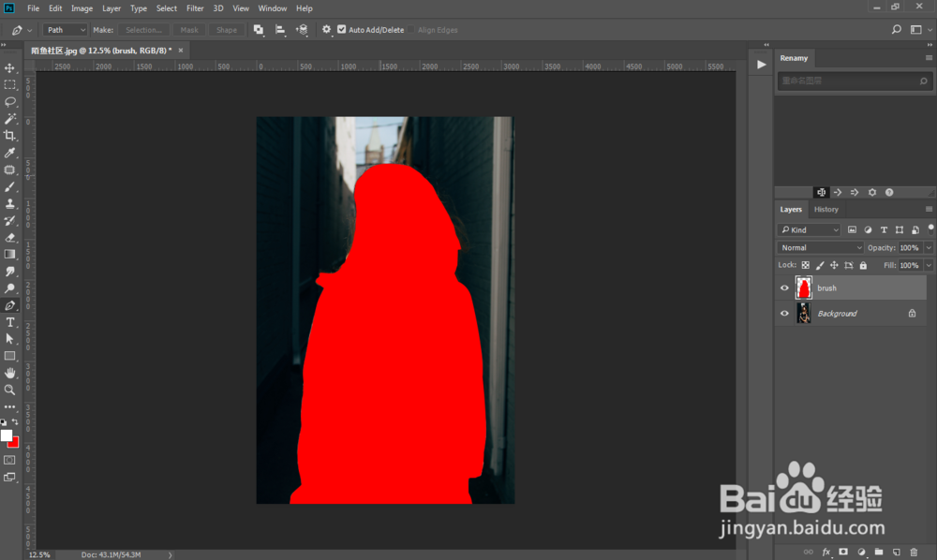Click the Selection... button
The height and width of the screenshot is (560, 937).
(143, 30)
